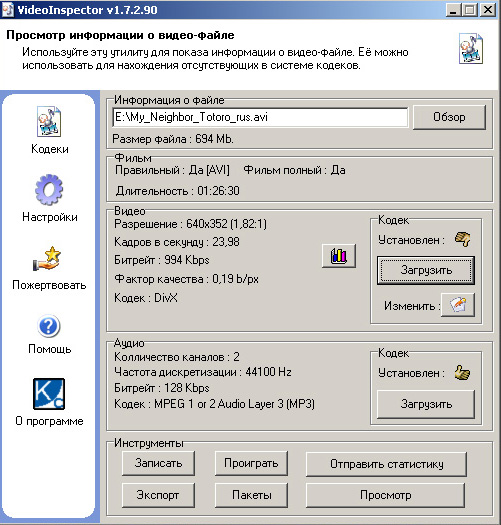Click the file path field My_Neighbor_Totoro_rus.avi
501x525 pixels.
tap(260, 117)
